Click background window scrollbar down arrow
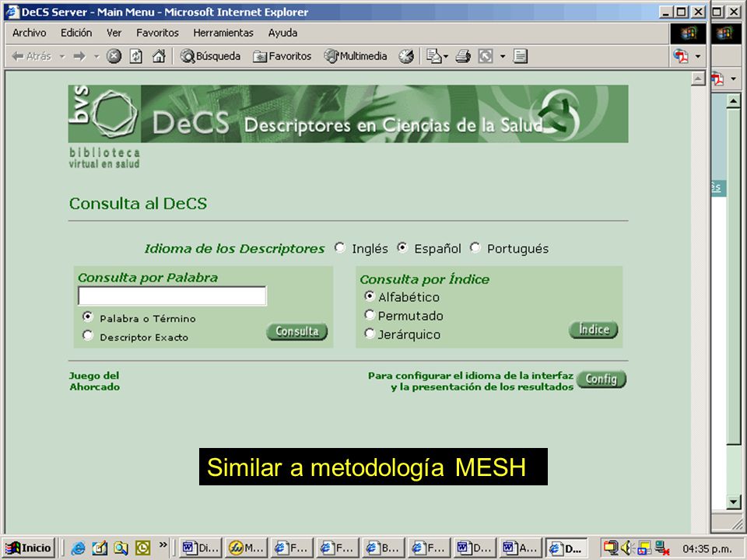 coord(733,502)
